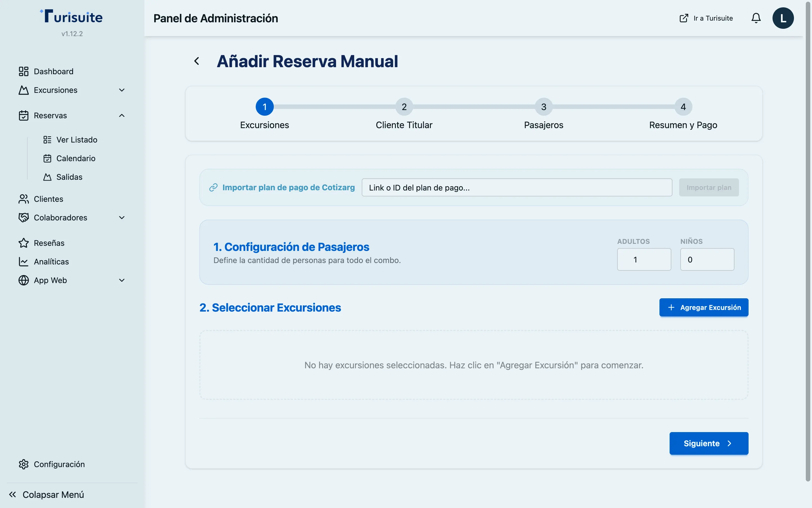Viewport: 812px width, 508px height.
Task: Click the Colaboradores handshake icon
Action: pos(23,218)
